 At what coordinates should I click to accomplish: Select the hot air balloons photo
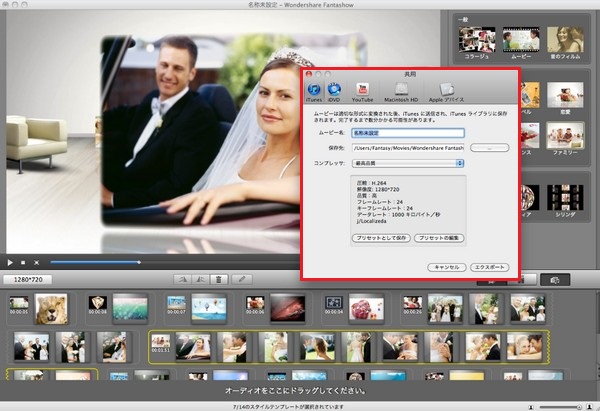[209, 308]
